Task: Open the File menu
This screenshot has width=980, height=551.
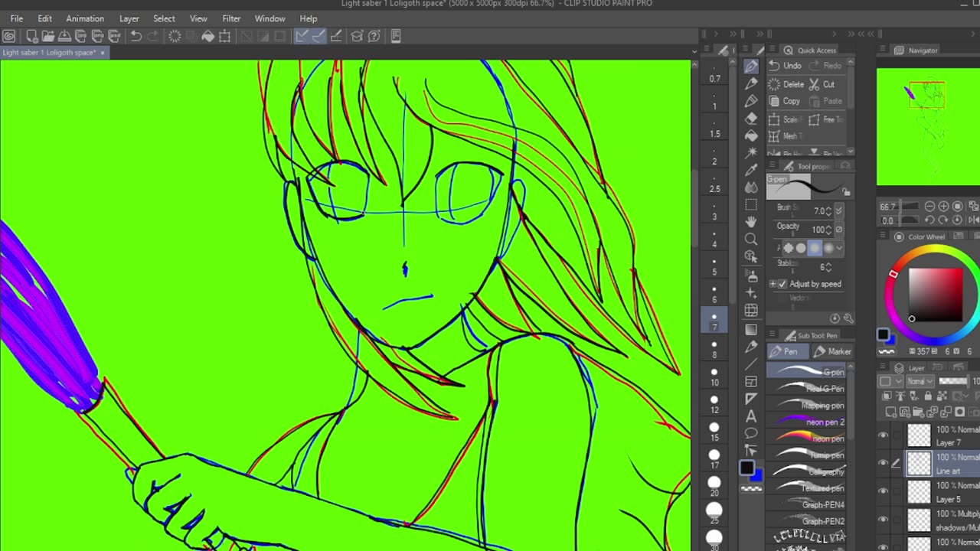Action: (16, 18)
